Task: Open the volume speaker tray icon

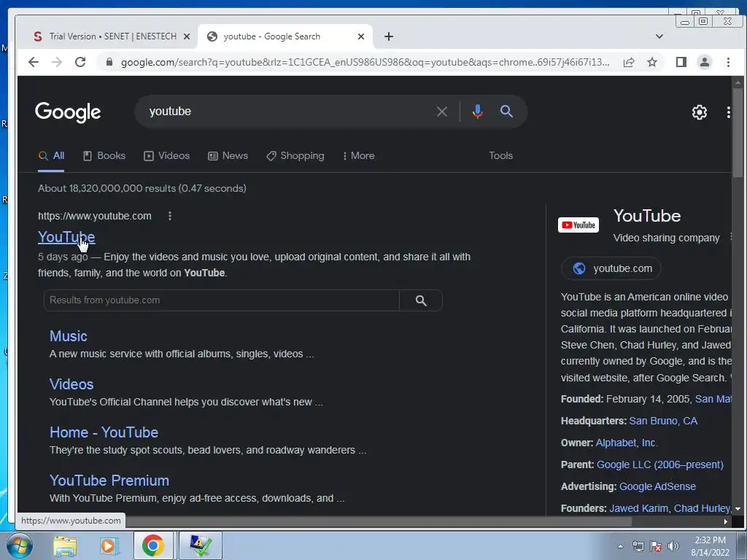Action: point(673,546)
